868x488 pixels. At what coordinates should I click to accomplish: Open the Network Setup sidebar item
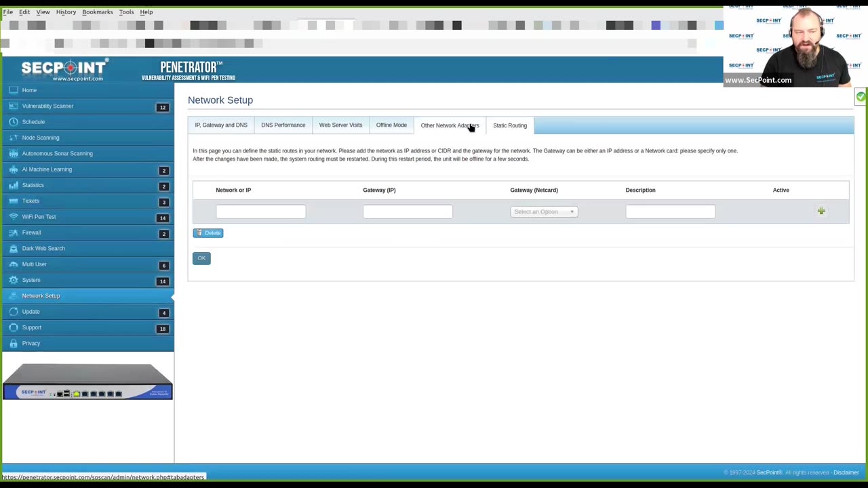87,296
